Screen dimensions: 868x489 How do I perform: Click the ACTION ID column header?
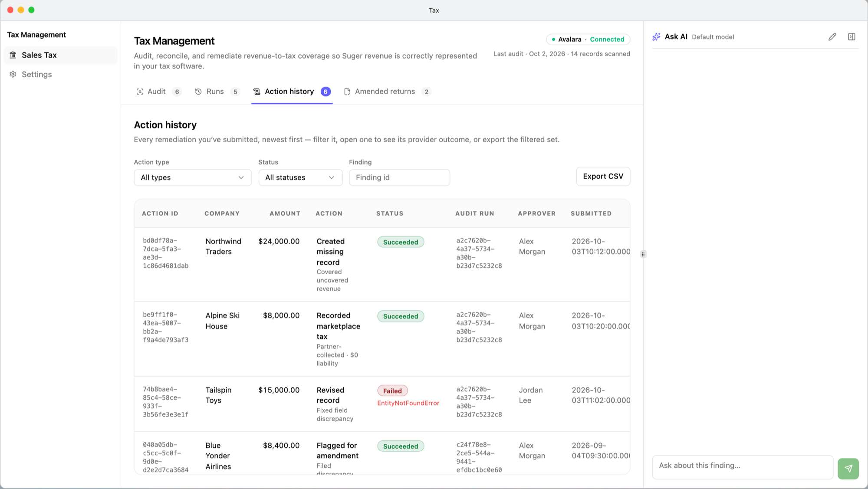[160, 213]
